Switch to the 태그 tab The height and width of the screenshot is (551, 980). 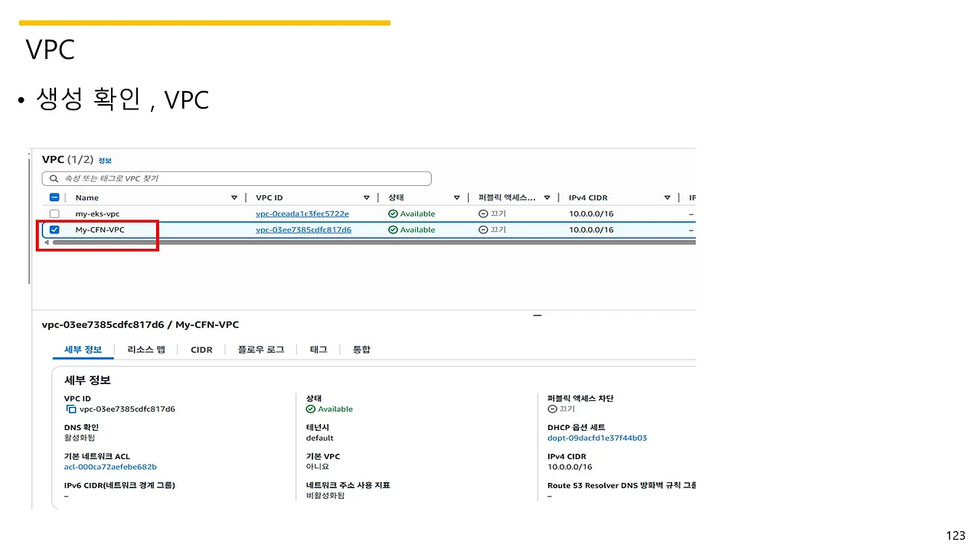tap(318, 350)
